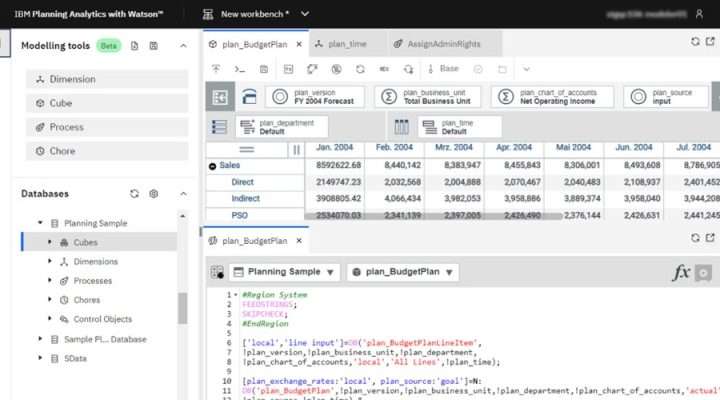Collapse the Sales row

(x=213, y=166)
